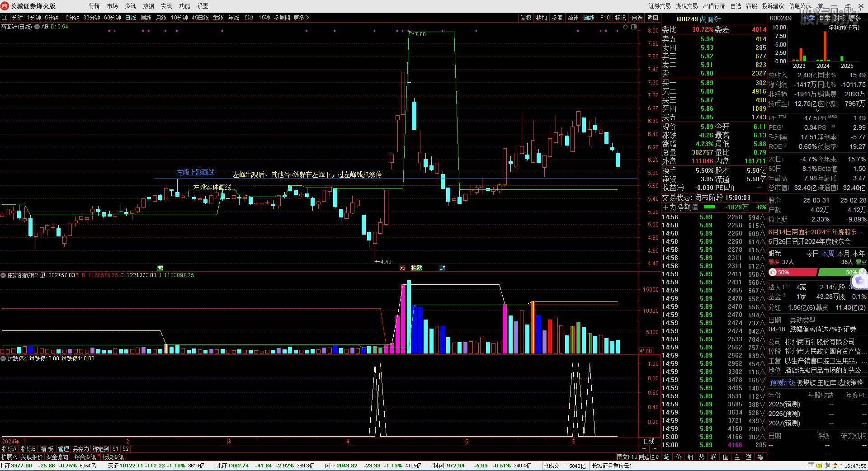Click the floating assistant bubble icon
The height and width of the screenshot is (471, 868).
(x=860, y=281)
